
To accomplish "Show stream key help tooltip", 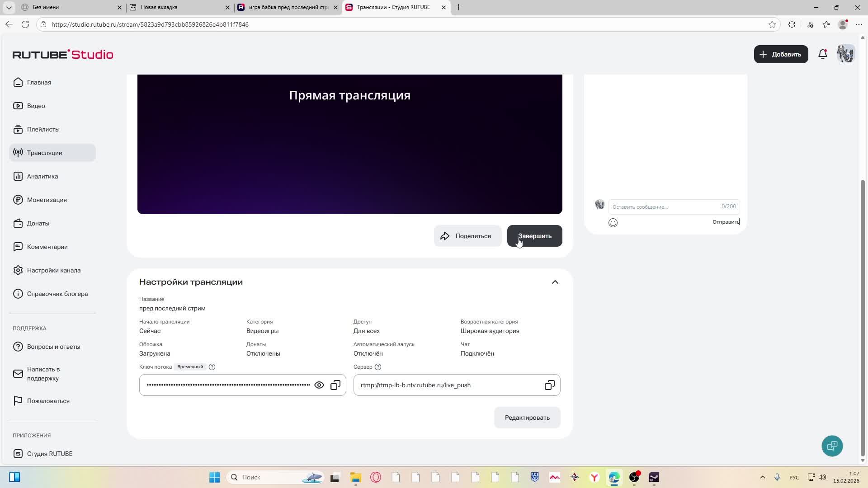I will (x=212, y=367).
